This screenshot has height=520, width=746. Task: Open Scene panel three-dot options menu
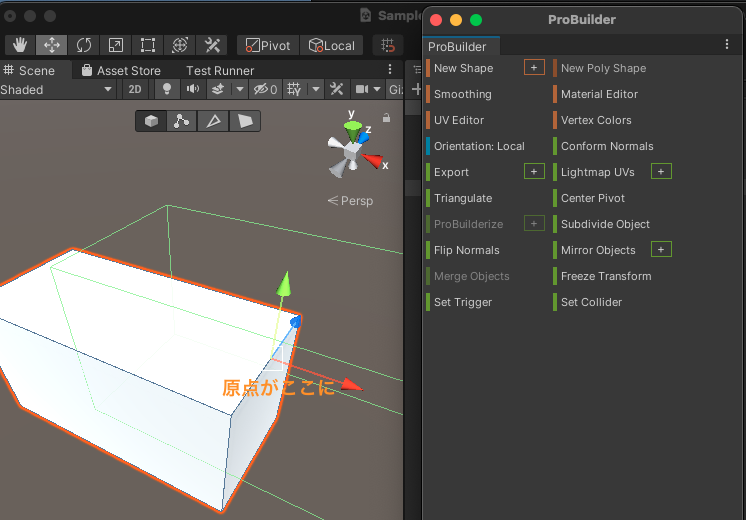coord(390,69)
